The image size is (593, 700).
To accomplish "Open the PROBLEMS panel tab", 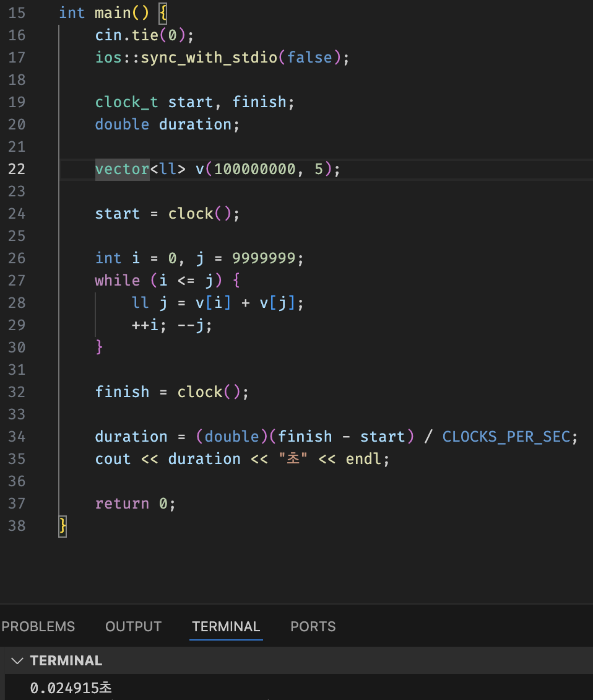I will [x=38, y=626].
